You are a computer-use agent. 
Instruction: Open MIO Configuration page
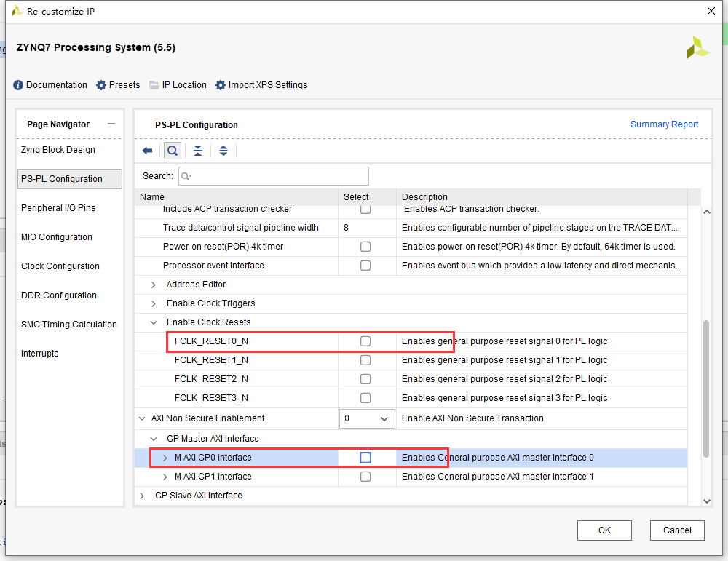click(x=57, y=237)
